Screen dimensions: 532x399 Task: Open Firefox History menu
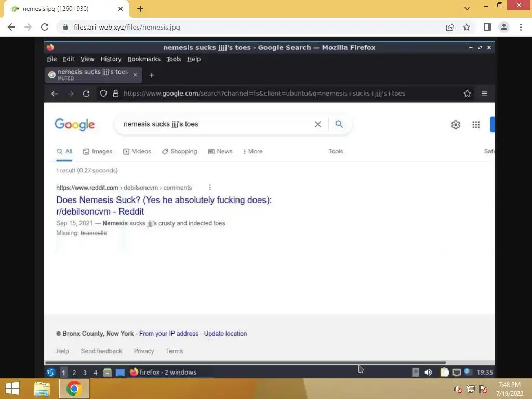coord(111,59)
